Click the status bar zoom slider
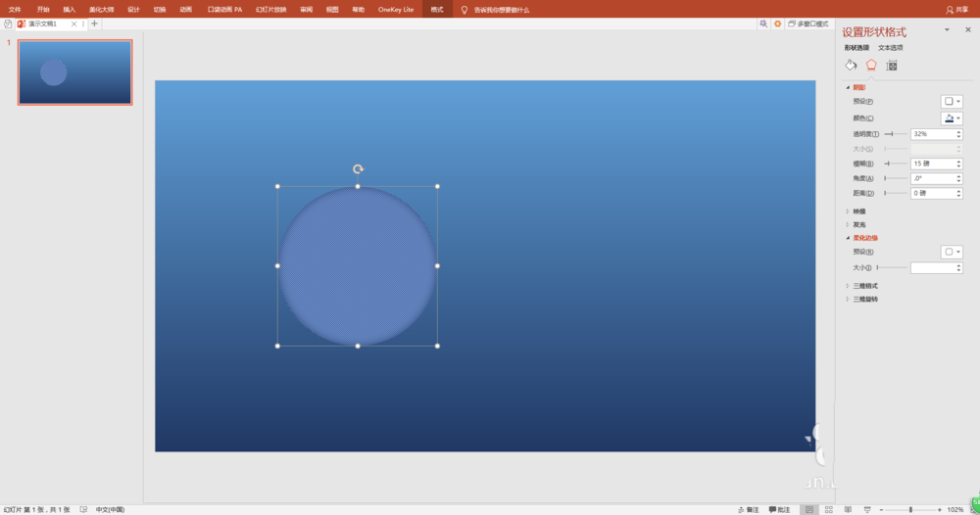The image size is (980, 515). [x=910, y=510]
